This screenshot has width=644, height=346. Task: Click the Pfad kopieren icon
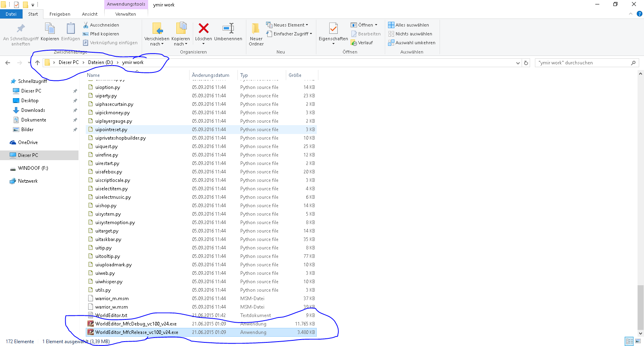coord(86,34)
